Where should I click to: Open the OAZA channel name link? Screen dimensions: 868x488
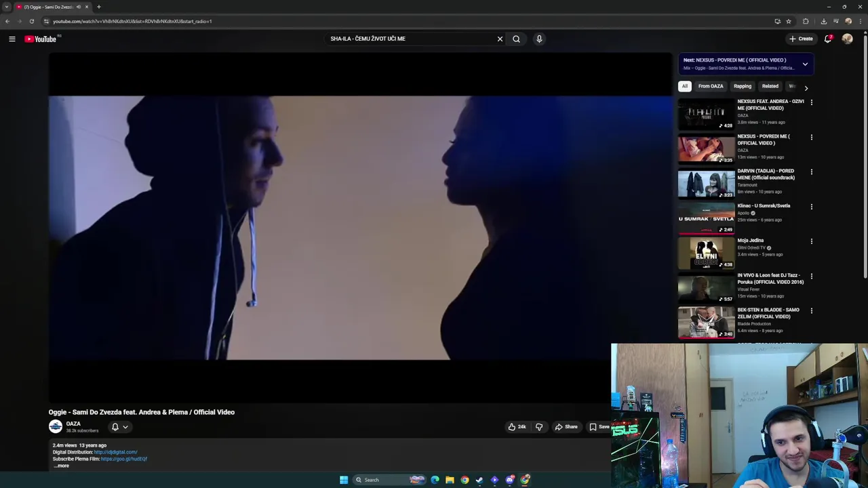point(73,424)
